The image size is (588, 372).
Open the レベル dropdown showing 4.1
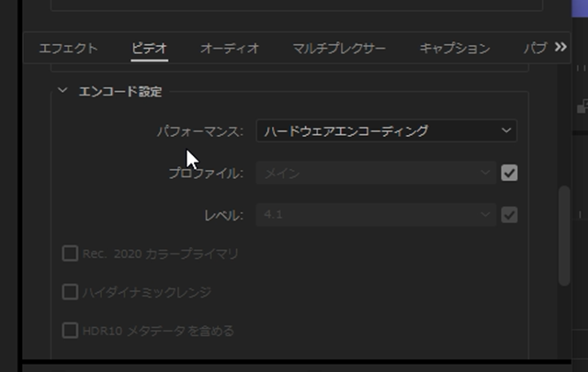tap(376, 215)
